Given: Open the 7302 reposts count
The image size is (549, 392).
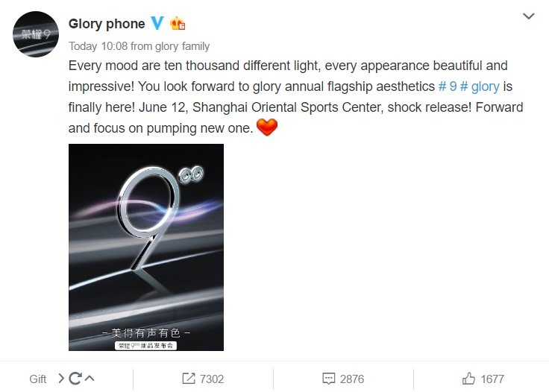Looking at the screenshot, I should tap(212, 379).
